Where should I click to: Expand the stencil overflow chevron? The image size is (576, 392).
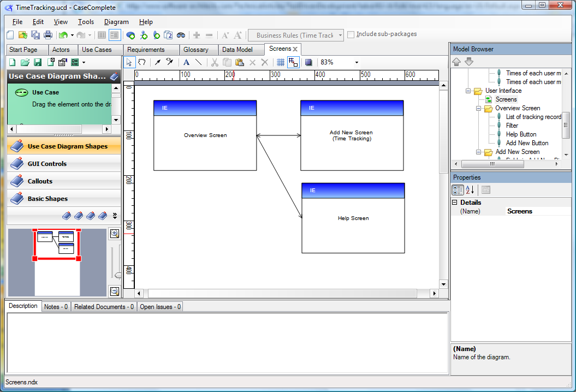(115, 216)
